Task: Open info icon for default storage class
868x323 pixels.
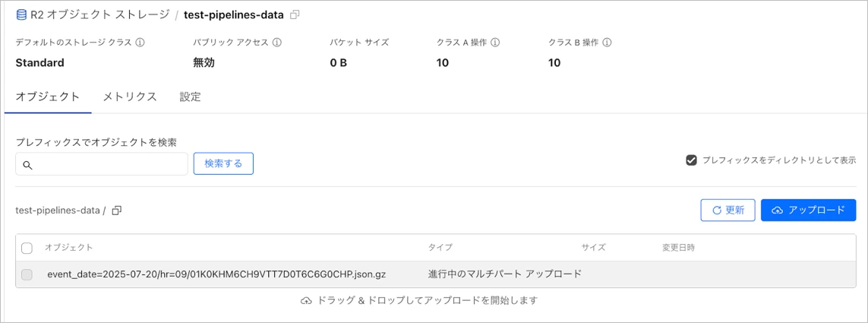Action: click(140, 43)
